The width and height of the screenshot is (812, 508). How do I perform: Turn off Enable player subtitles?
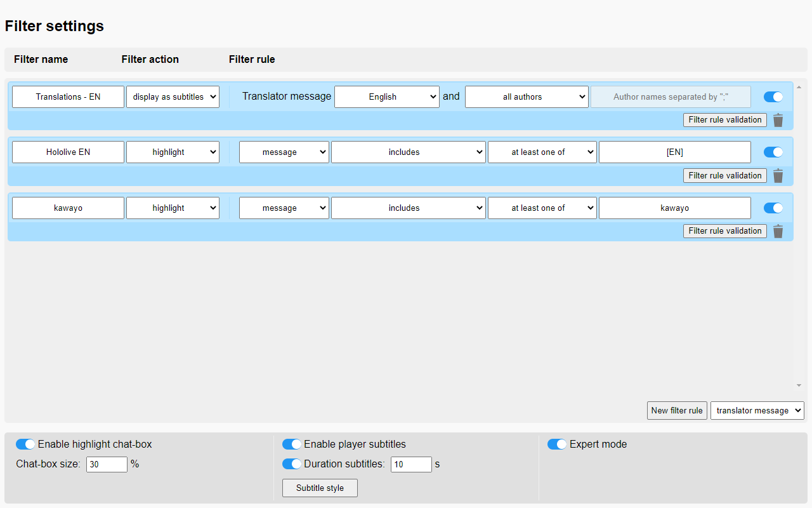[292, 444]
